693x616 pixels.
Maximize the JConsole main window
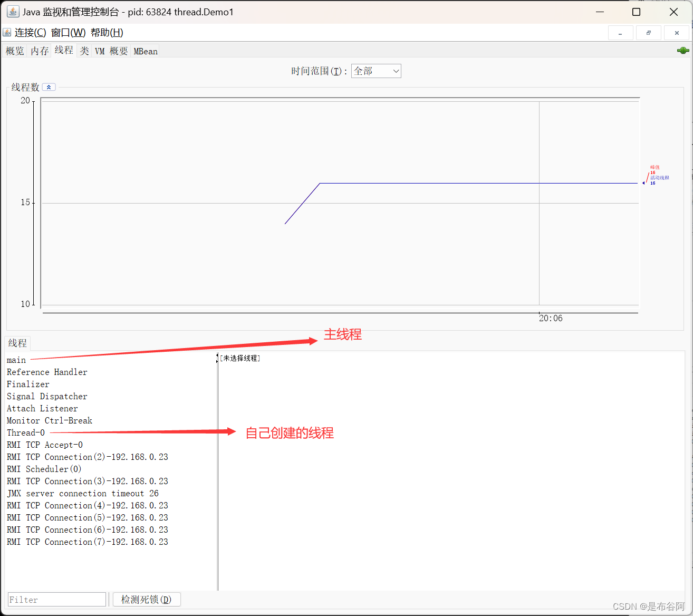[637, 12]
